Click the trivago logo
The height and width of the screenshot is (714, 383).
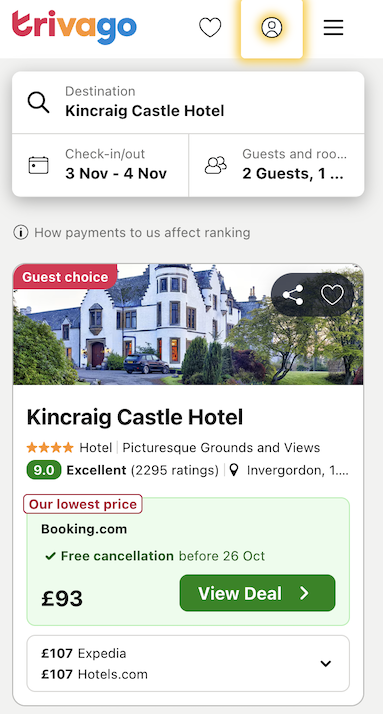click(74, 27)
